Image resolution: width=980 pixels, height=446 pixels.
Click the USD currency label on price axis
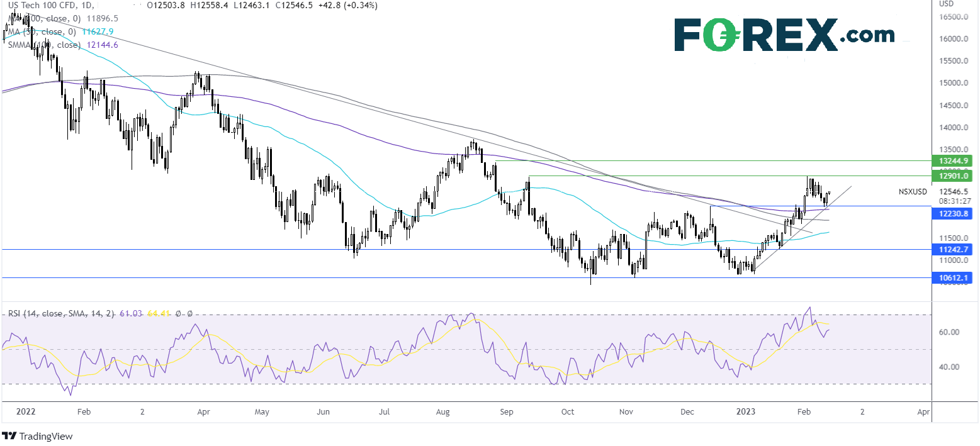tap(947, 3)
